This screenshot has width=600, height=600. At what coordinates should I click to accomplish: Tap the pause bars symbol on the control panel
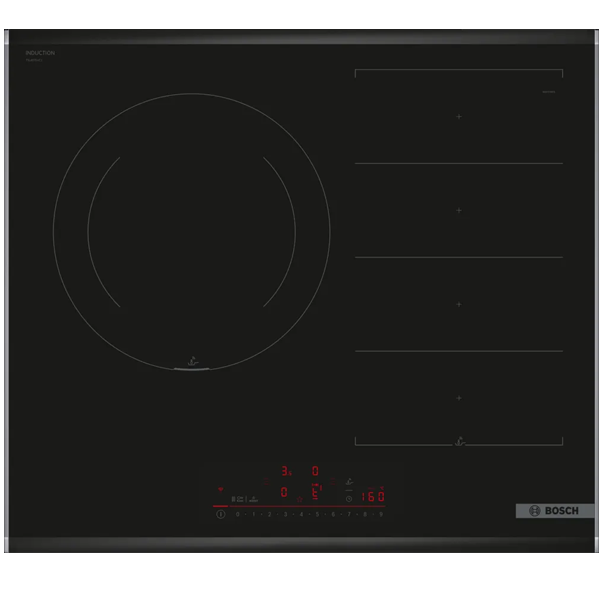(x=233, y=499)
